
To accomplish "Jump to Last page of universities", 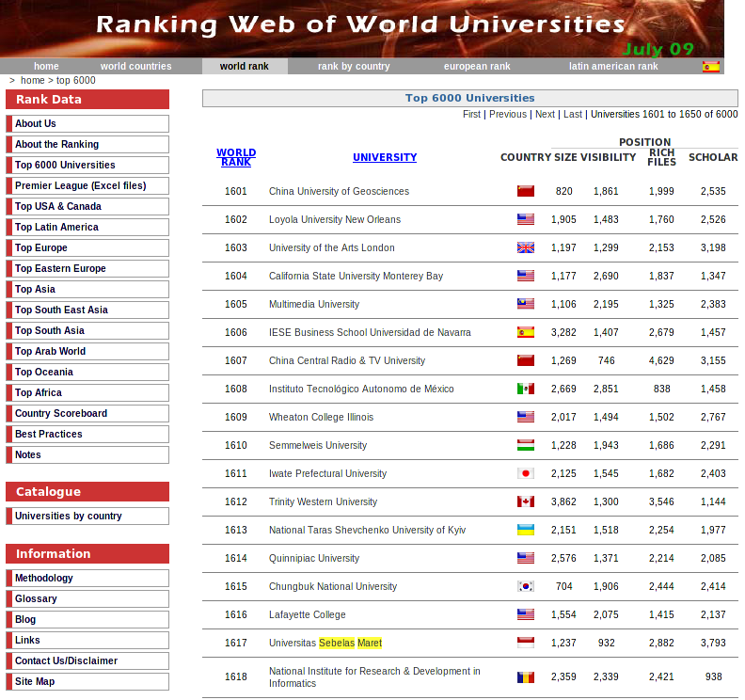I will (573, 114).
